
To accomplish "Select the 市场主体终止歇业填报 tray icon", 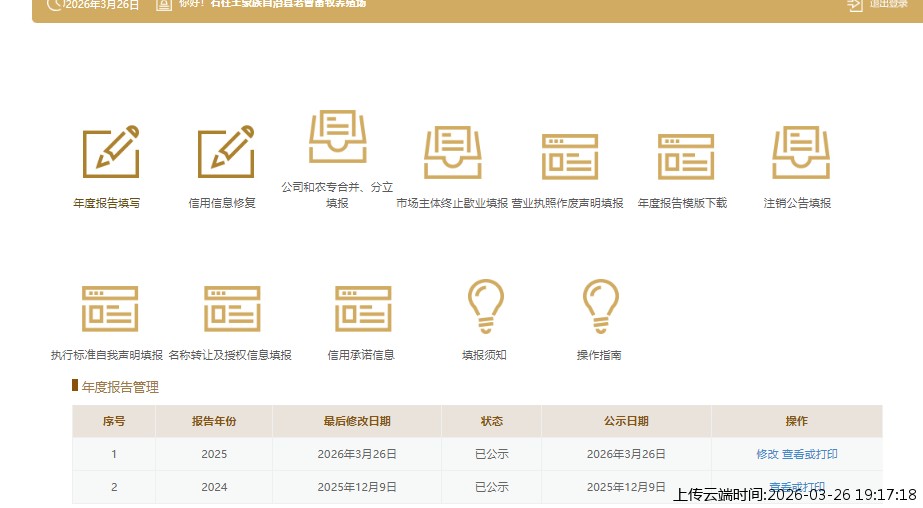I will coord(452,153).
